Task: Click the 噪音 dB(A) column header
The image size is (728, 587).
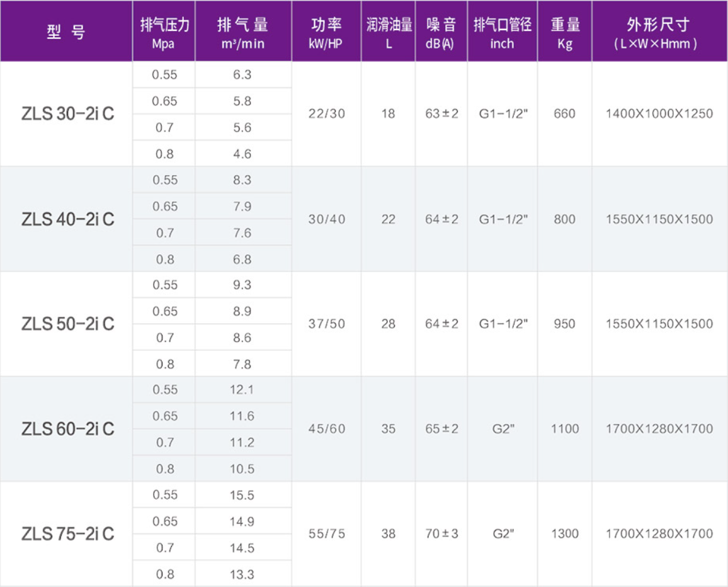Action: point(441,32)
